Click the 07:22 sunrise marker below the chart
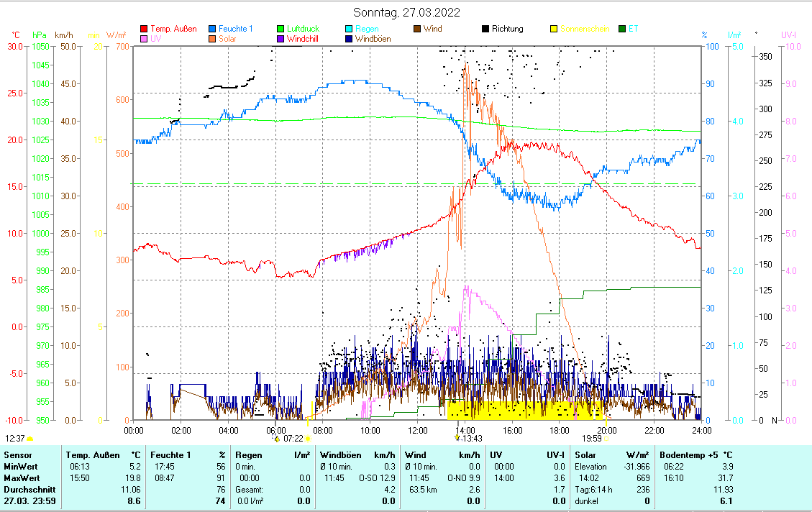812x512 pixels. [x=293, y=438]
